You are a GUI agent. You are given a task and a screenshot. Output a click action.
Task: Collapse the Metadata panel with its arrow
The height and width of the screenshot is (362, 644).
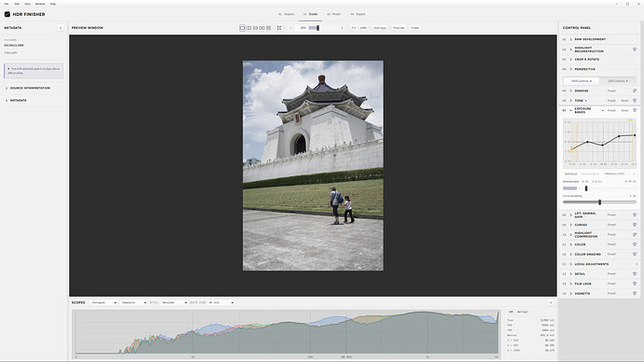(61, 28)
